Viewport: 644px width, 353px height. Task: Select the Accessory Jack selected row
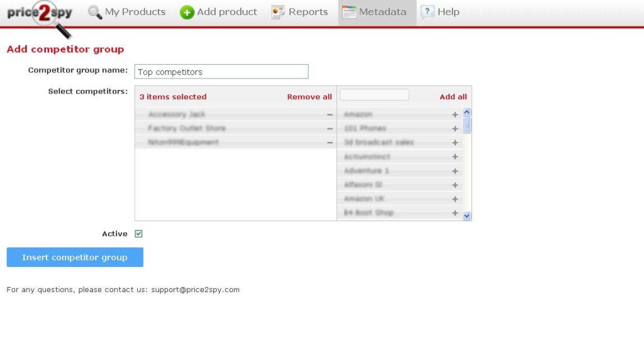point(235,114)
